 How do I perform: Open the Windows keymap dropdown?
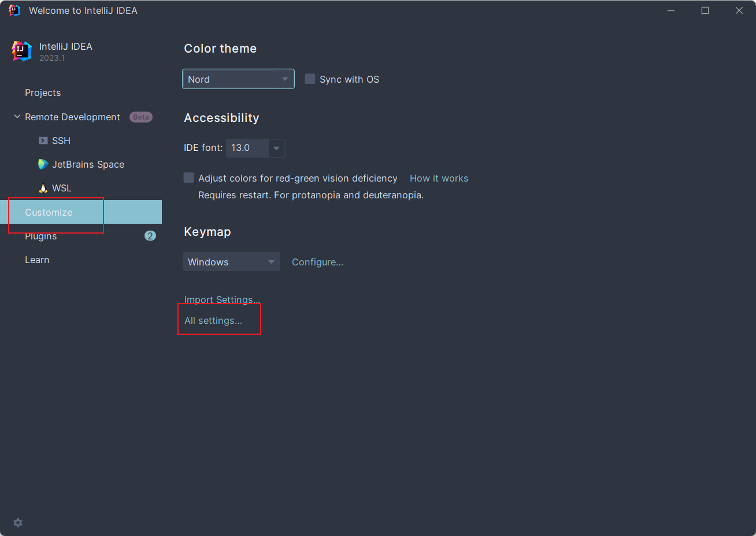pos(231,262)
